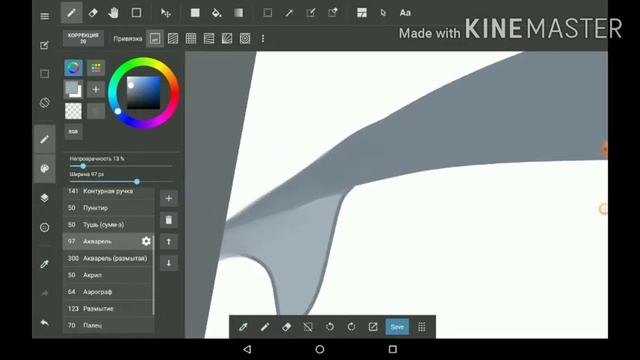Delete the selected brush with trash button

coord(169,220)
